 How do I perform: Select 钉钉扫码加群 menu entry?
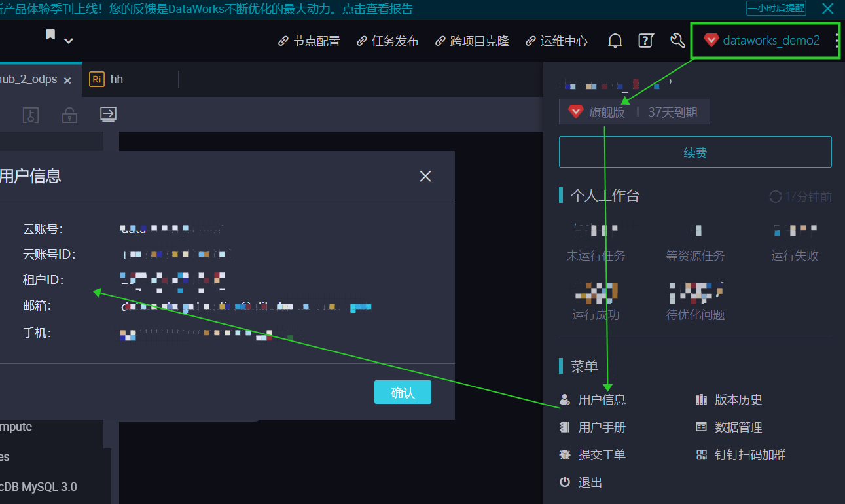coord(750,455)
